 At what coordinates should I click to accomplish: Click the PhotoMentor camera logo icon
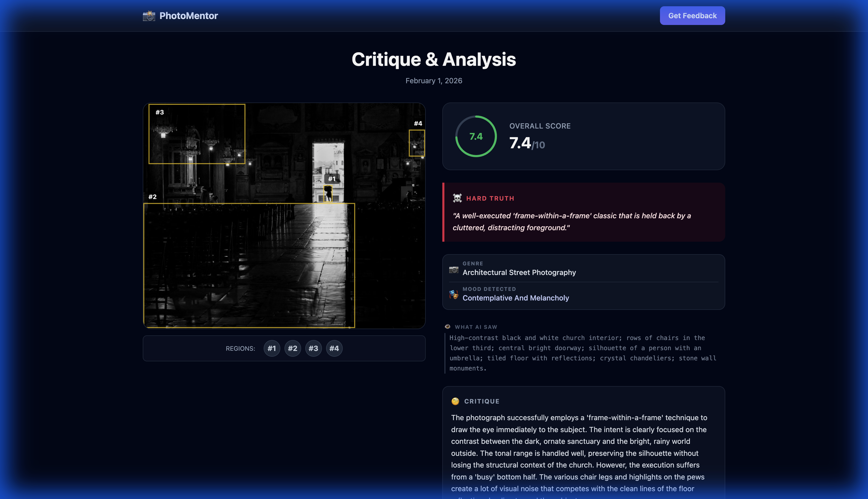tap(149, 16)
